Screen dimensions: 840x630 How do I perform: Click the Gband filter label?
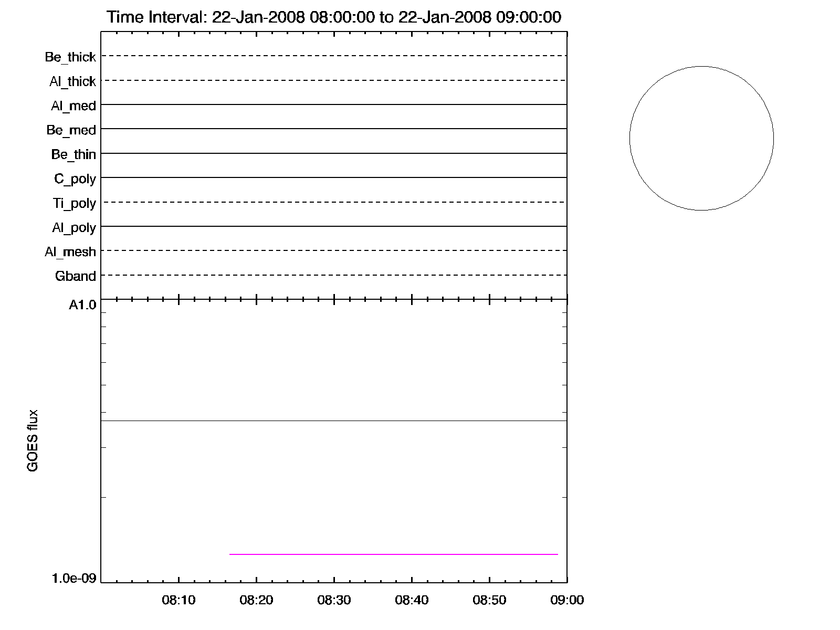click(x=76, y=276)
